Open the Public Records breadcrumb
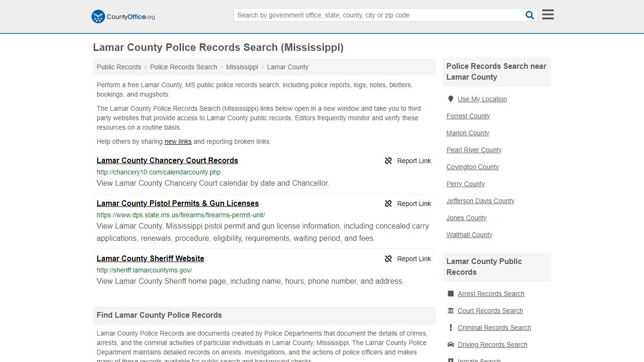644x362 pixels. pyautogui.click(x=119, y=67)
